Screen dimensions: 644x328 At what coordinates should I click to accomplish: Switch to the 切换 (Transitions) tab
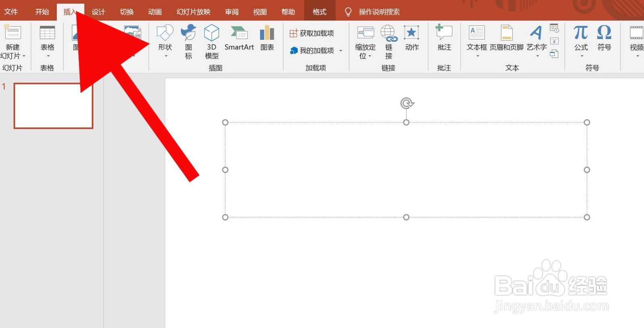[126, 12]
